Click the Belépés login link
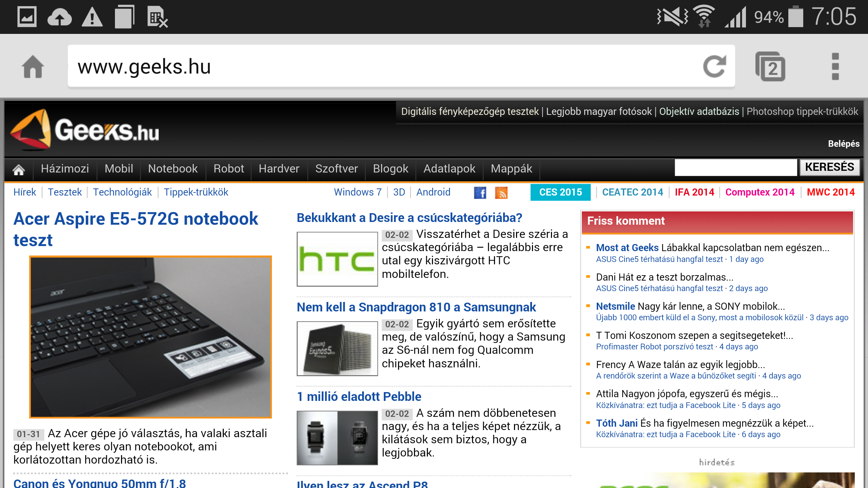868x488 pixels. [843, 144]
